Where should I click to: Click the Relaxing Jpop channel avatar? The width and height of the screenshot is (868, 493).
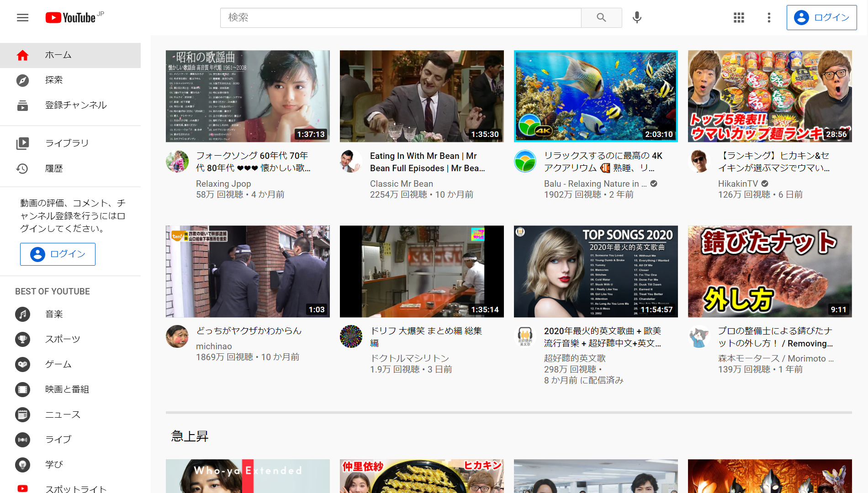pyautogui.click(x=177, y=161)
